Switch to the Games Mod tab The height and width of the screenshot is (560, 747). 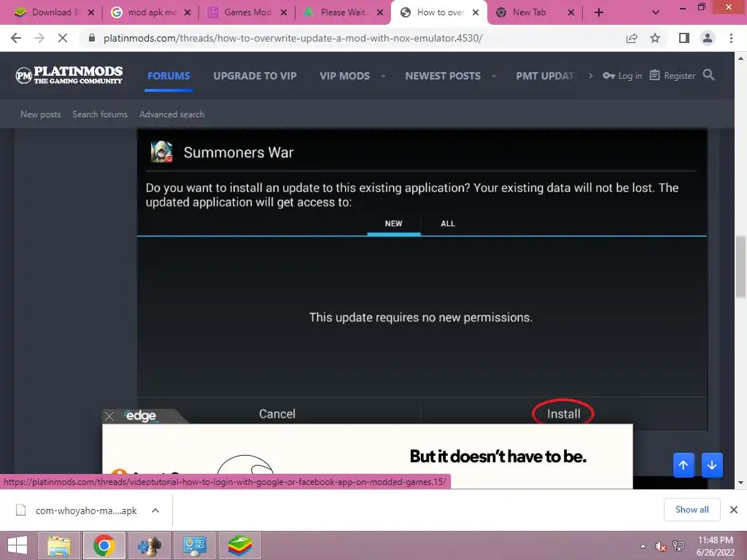coord(247,13)
